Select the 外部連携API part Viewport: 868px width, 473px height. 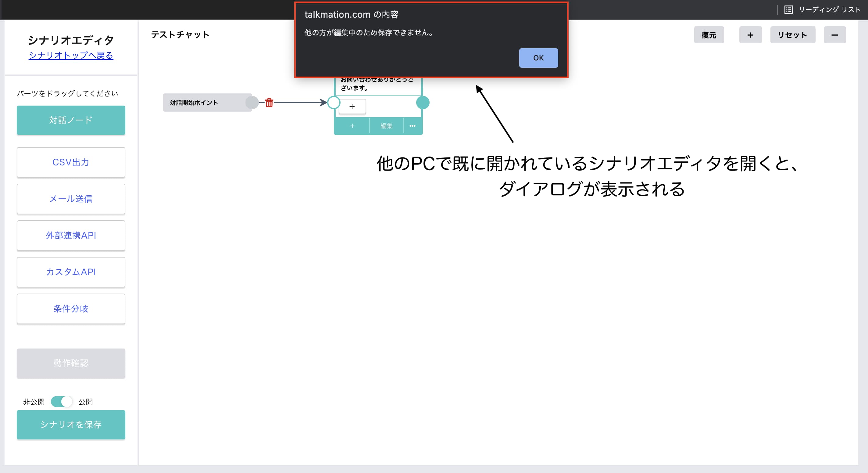71,236
